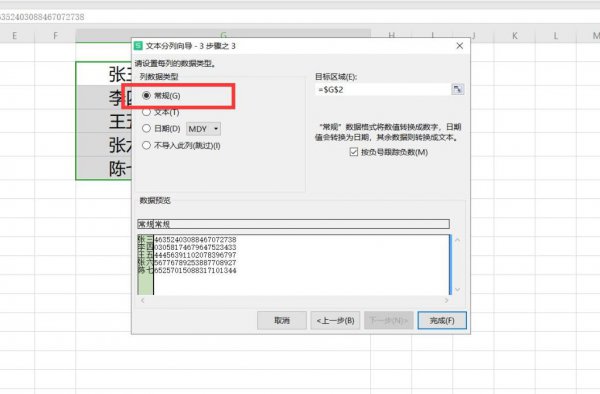Click the WPS icon in dialog title
Image resolution: width=600 pixels, height=394 pixels.
click(138, 46)
